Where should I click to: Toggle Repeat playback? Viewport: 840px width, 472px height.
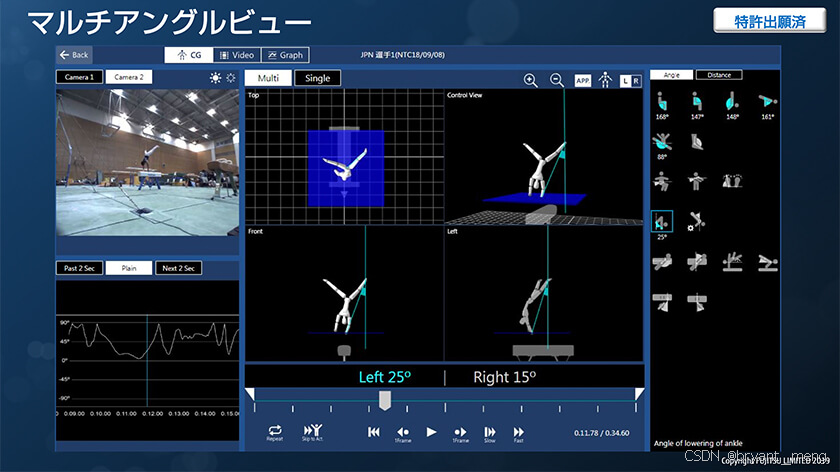pos(275,432)
